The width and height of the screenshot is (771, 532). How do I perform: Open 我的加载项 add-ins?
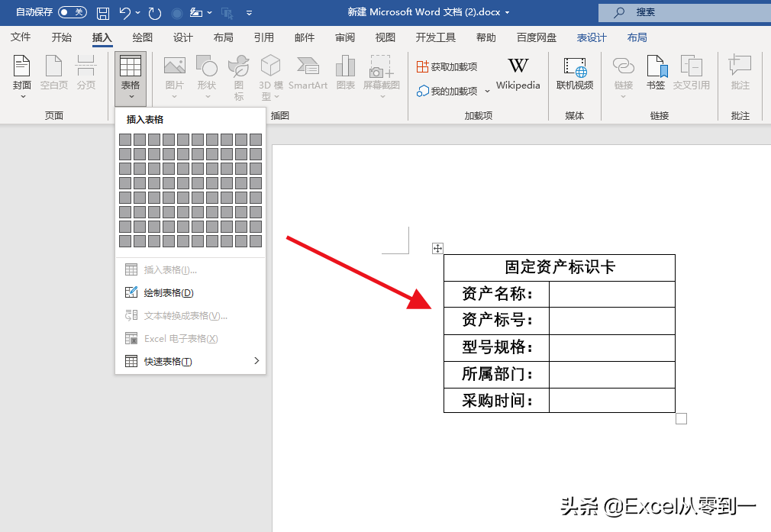point(447,91)
